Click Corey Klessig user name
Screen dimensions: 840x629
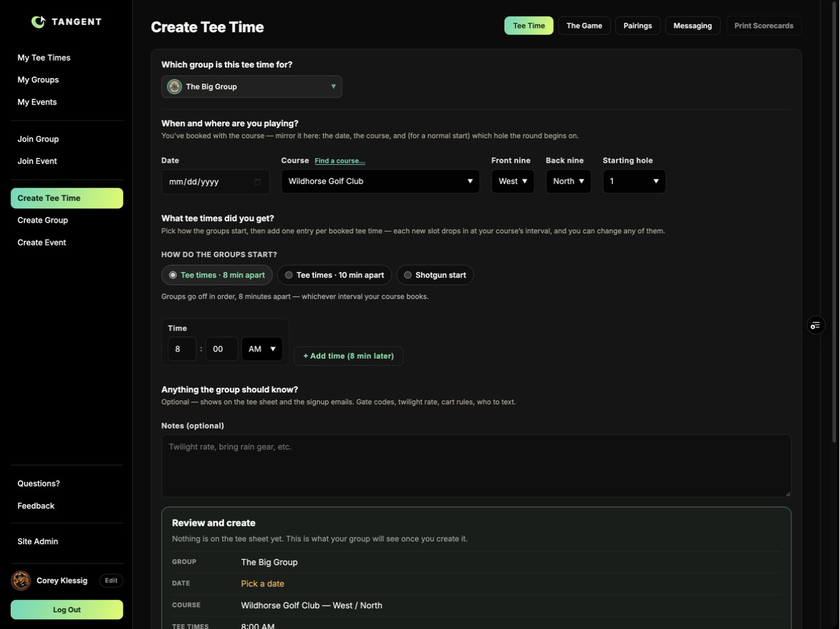click(62, 581)
